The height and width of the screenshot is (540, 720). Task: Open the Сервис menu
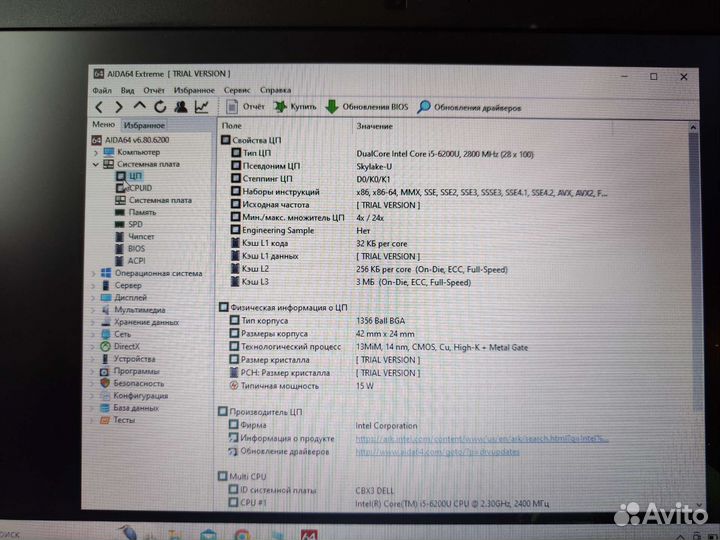tap(237, 90)
